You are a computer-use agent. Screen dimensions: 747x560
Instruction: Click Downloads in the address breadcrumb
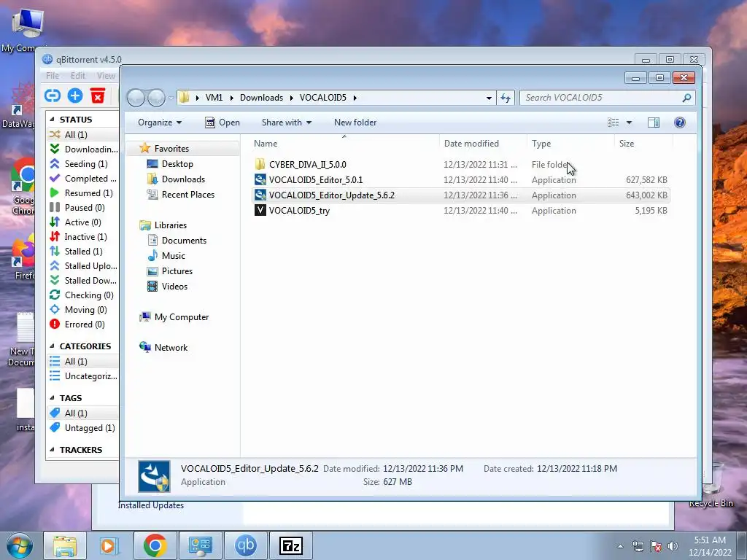(262, 98)
